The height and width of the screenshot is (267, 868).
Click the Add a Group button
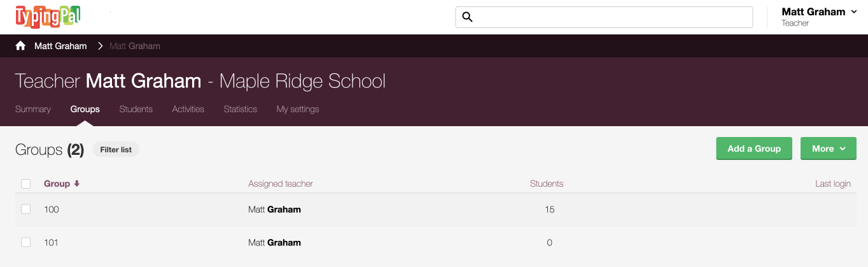tap(754, 148)
